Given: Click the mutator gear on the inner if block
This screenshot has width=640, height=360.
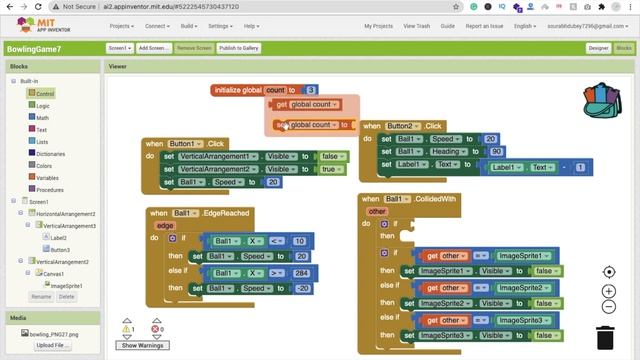Looking at the screenshot, I should click(384, 253).
